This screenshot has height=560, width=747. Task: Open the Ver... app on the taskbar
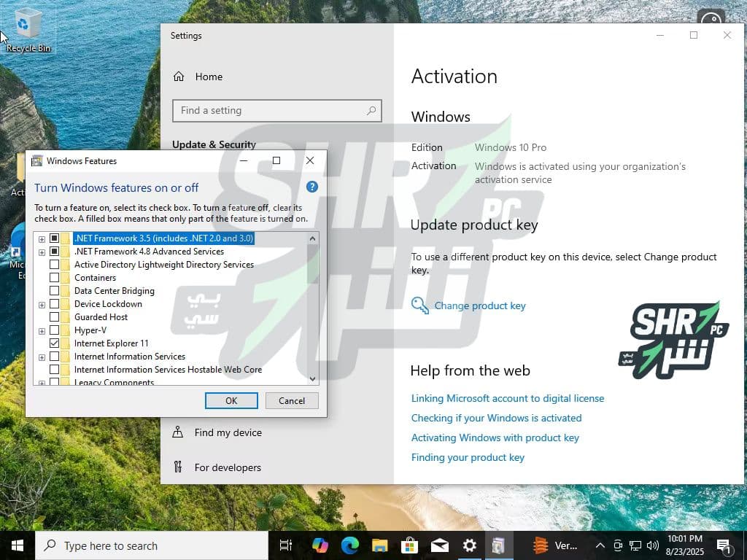[555, 545]
